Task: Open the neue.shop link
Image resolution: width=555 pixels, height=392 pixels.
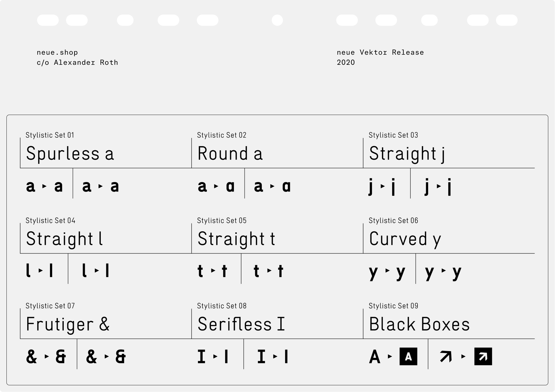Action: [57, 52]
